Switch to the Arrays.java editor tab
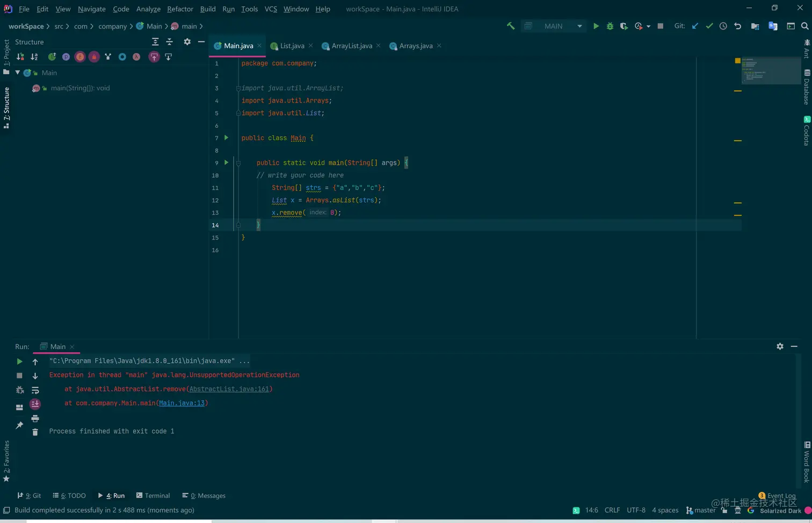Image resolution: width=812 pixels, height=523 pixels. pos(416,46)
